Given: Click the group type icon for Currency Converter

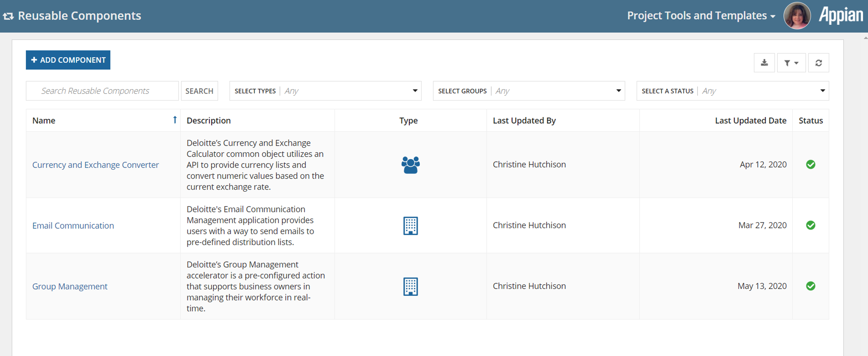Looking at the screenshot, I should coord(410,165).
